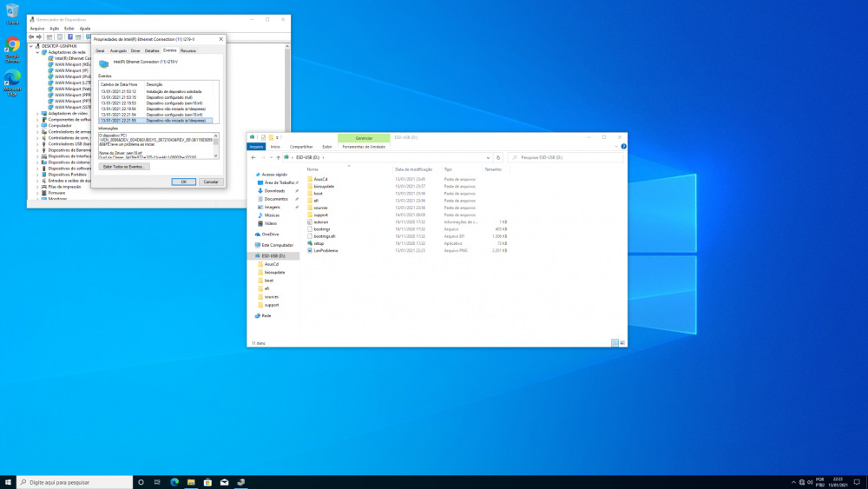Click the Exibir Todos os Eventos button
This screenshot has height=489, width=868.
pos(125,166)
